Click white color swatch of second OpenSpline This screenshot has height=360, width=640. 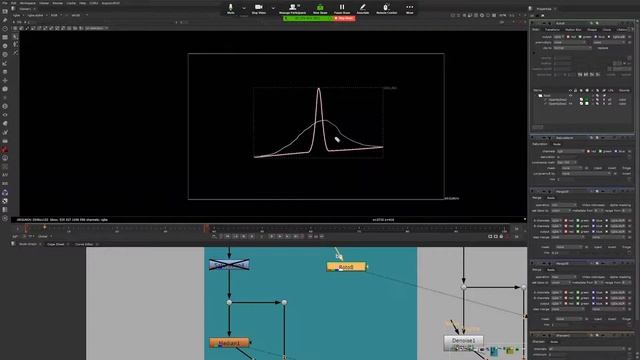pos(587,104)
